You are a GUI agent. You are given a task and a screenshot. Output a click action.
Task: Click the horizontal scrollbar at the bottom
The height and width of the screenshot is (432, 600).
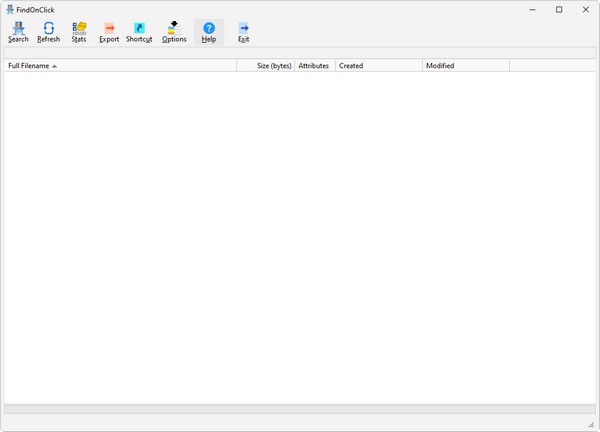300,409
